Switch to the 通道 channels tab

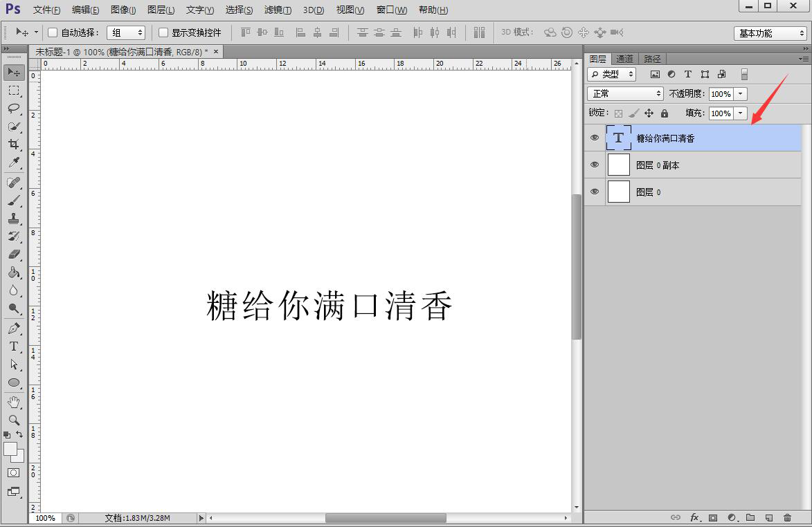[624, 59]
